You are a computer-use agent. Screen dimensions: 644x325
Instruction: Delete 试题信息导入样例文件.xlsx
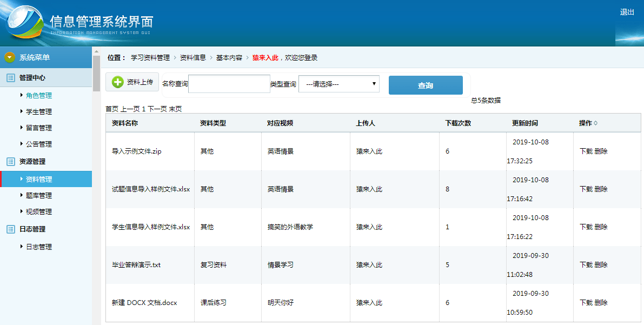[x=601, y=189]
